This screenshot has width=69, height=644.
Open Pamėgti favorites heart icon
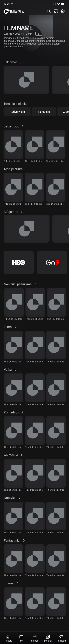pyautogui.click(x=61, y=637)
